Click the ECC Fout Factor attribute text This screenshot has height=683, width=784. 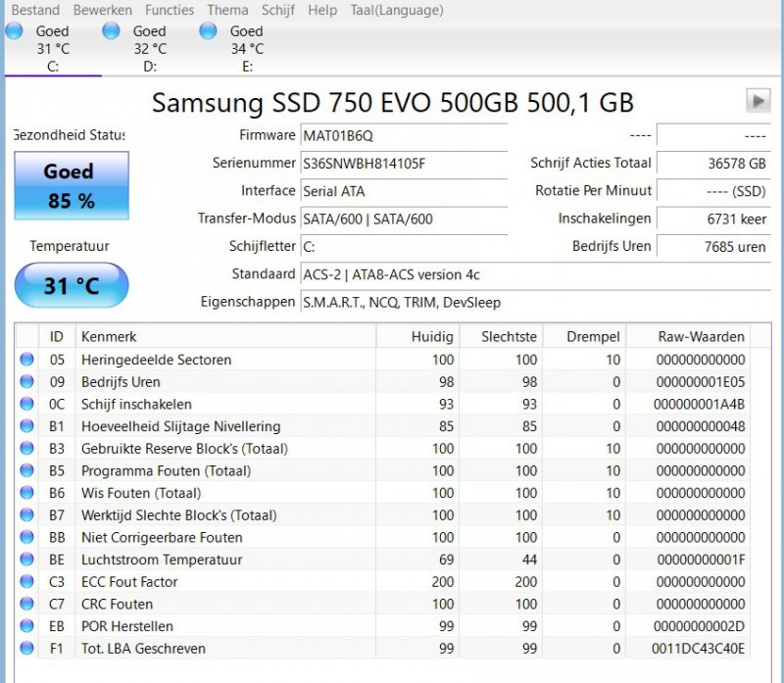(129, 582)
